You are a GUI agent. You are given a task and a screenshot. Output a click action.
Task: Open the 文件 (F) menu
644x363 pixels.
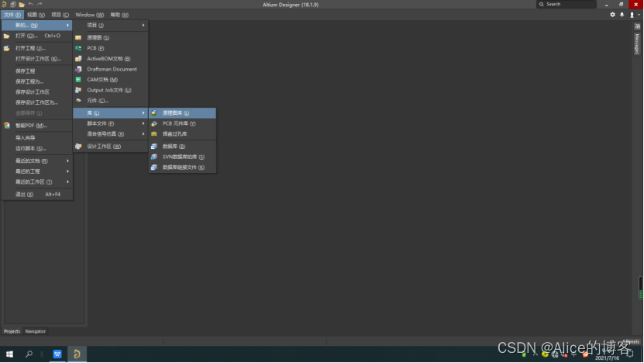[x=12, y=15]
